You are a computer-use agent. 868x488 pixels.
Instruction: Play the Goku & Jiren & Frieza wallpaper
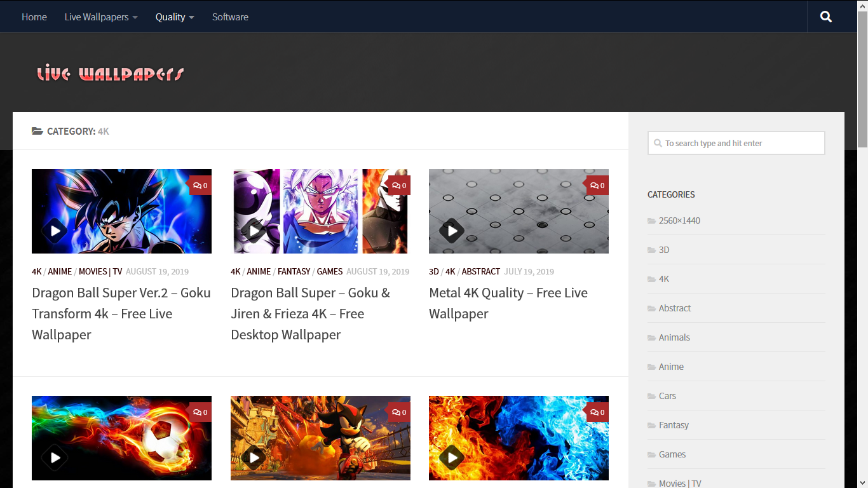click(x=254, y=231)
